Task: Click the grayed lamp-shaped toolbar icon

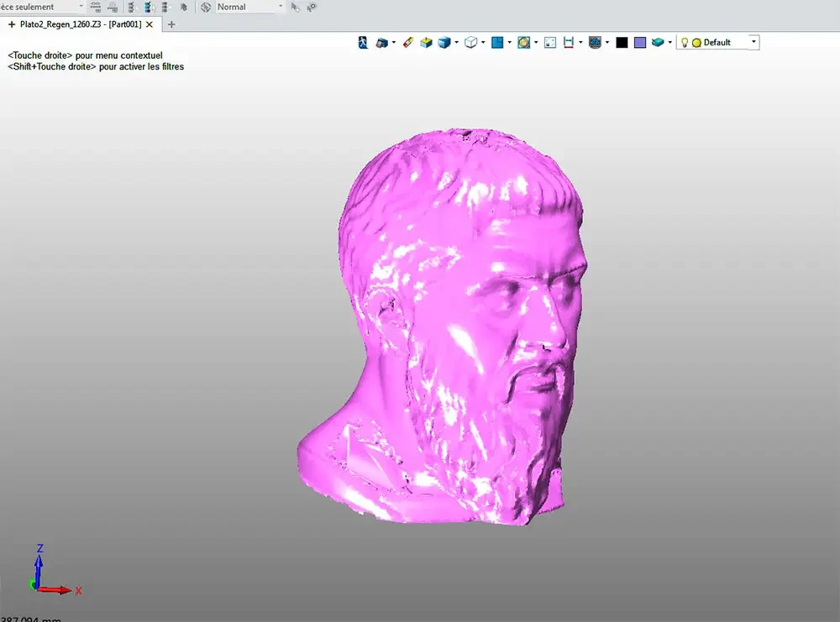Action: 113,7
